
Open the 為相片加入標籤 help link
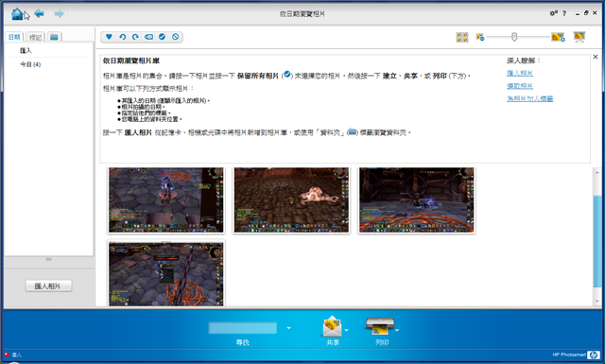click(x=529, y=99)
